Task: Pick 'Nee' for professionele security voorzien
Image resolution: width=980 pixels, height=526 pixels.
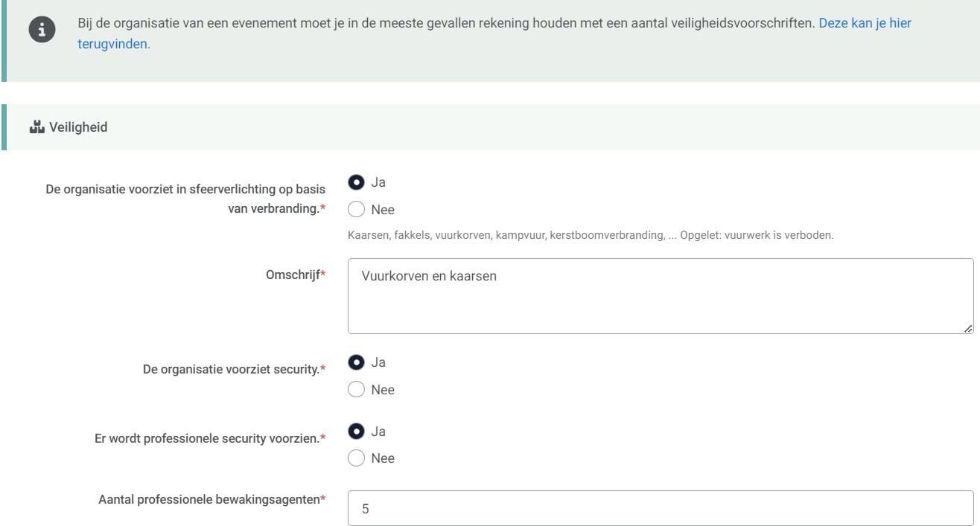Action: 356,458
